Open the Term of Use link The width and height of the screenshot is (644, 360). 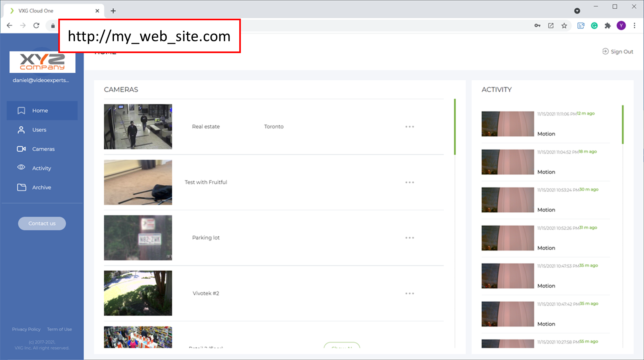pyautogui.click(x=59, y=329)
